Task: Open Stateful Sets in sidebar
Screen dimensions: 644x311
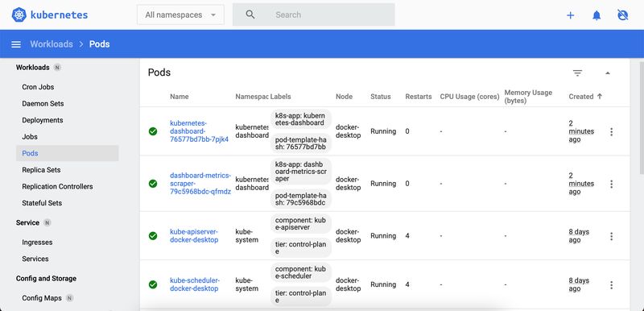Action: tap(42, 203)
